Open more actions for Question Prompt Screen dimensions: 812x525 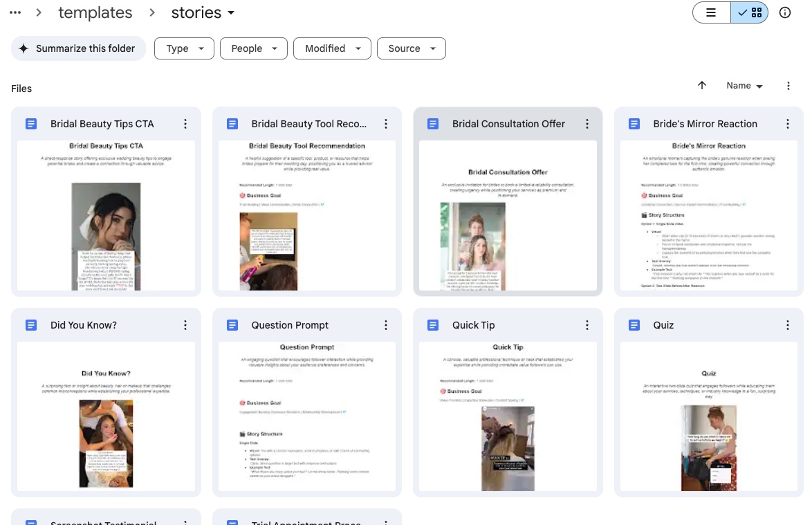click(x=386, y=324)
